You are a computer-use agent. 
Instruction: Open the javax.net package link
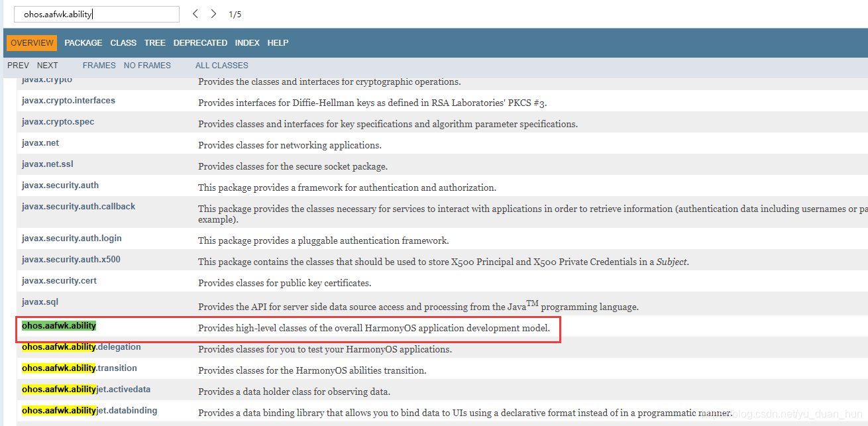click(x=40, y=143)
